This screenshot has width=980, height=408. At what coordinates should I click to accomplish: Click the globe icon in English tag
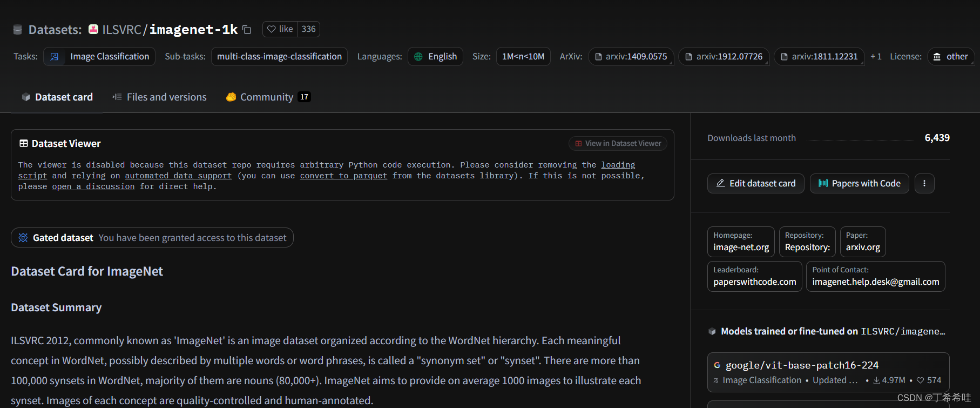pos(418,57)
